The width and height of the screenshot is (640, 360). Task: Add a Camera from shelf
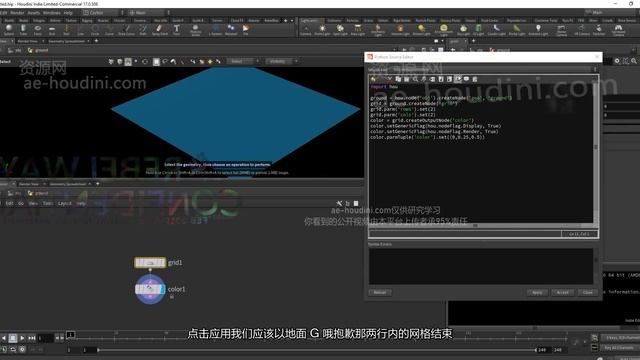coord(306,30)
